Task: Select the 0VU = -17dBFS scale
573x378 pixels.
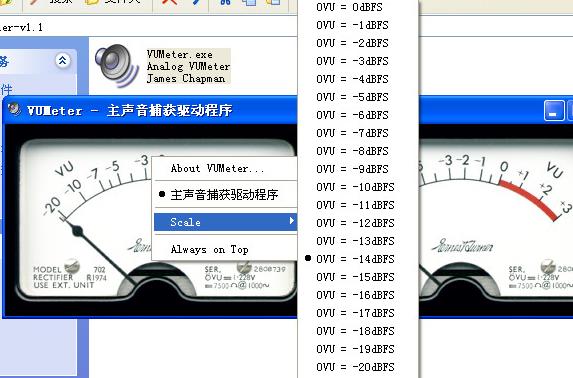Action: pos(358,313)
